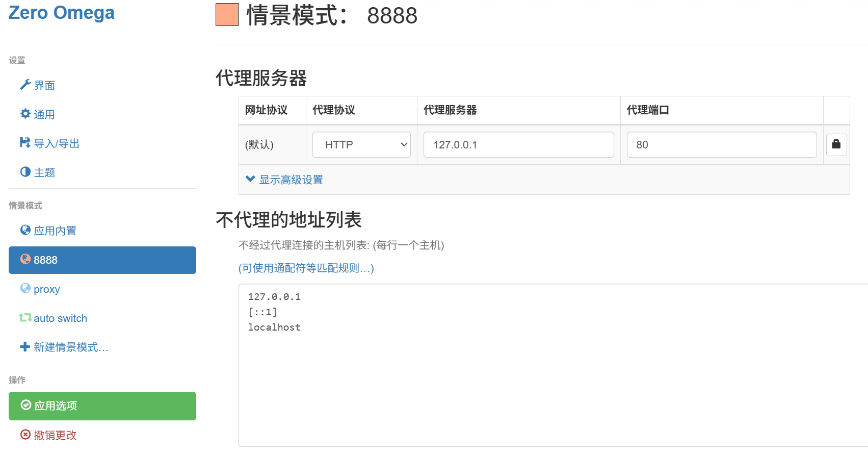
Task: Click the globe icon beside 应用内置
Action: 25,230
